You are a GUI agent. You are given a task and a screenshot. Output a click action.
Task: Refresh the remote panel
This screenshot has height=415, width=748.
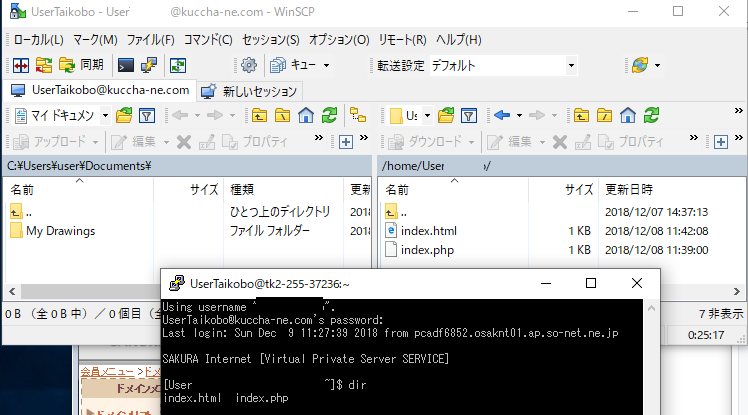(651, 115)
